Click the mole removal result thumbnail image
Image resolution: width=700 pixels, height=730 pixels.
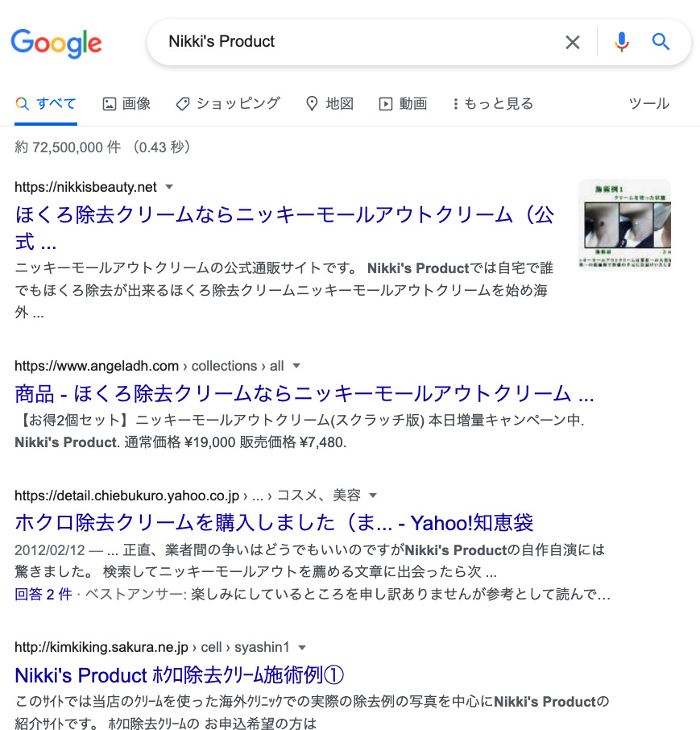point(624,225)
